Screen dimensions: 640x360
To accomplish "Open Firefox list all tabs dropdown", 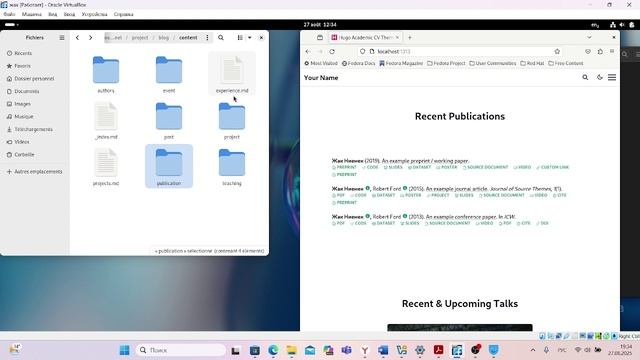I will pos(589,38).
